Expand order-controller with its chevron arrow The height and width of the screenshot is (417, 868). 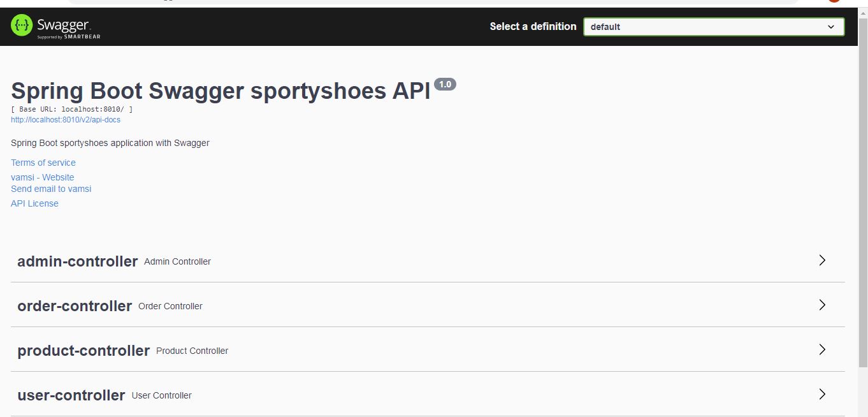(822, 305)
